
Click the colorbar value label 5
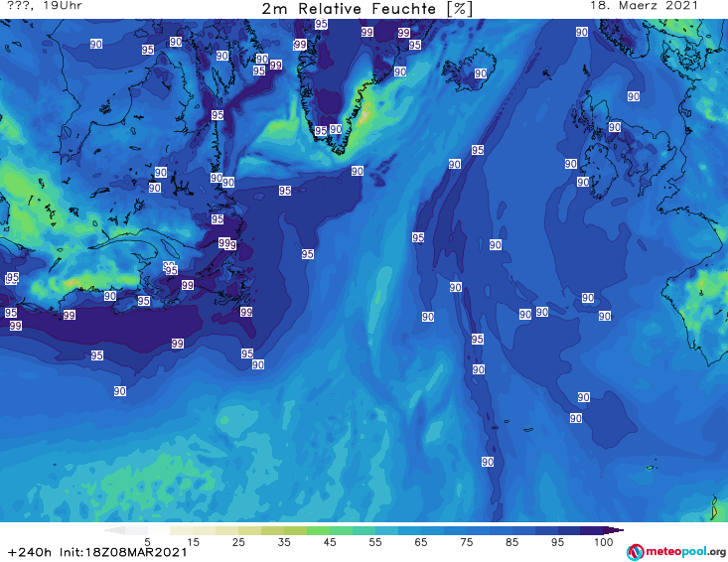click(x=147, y=542)
